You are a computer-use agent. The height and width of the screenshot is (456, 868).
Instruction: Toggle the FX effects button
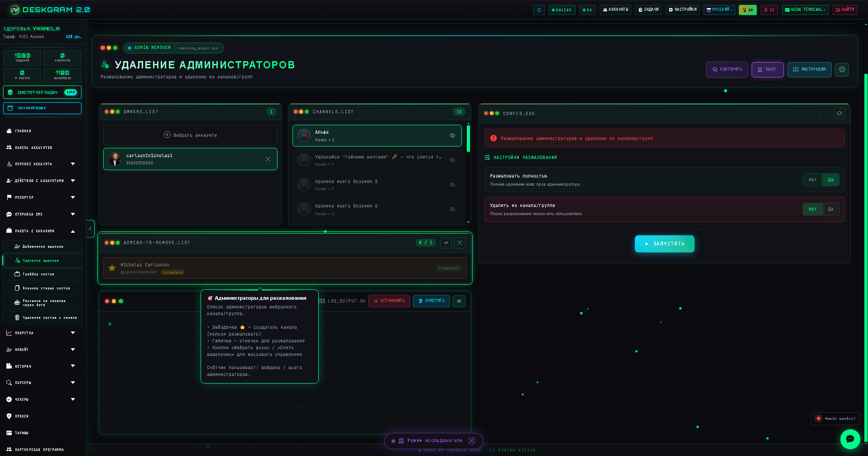coord(769,10)
